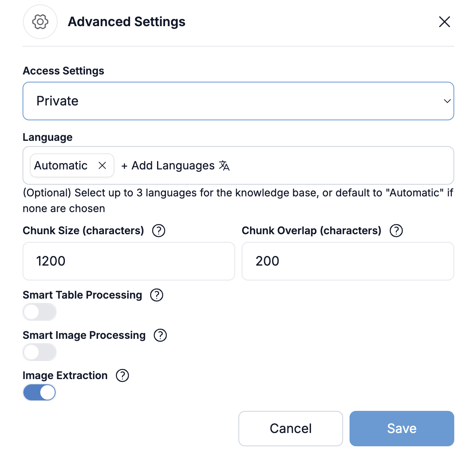Viewport: 476px width, 466px height.
Task: Open help for Chunk Size
Action: pos(159,231)
